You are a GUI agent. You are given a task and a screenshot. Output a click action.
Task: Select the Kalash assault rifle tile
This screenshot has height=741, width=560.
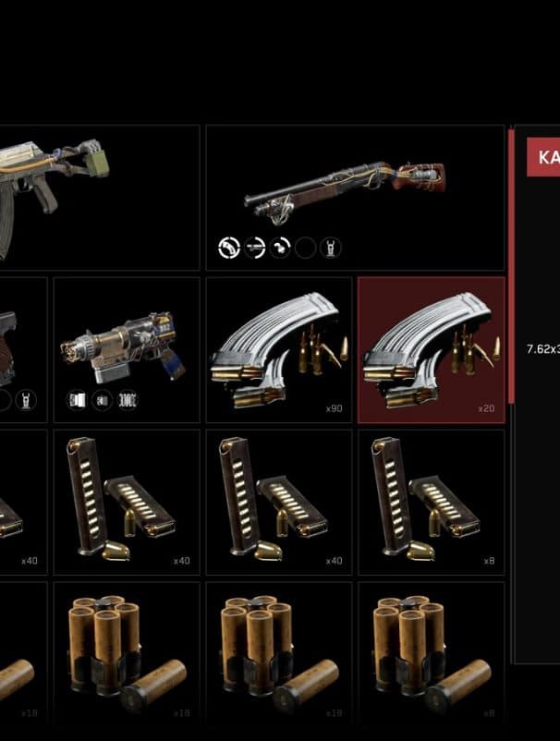point(99,198)
